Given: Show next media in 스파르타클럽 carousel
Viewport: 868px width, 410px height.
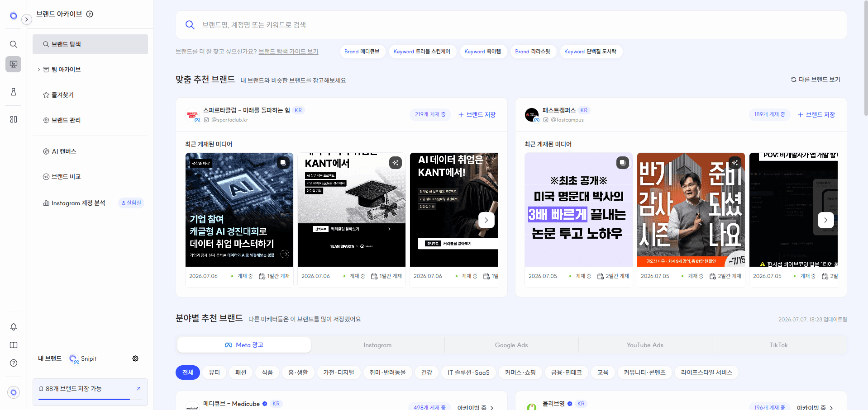Looking at the screenshot, I should tap(486, 220).
